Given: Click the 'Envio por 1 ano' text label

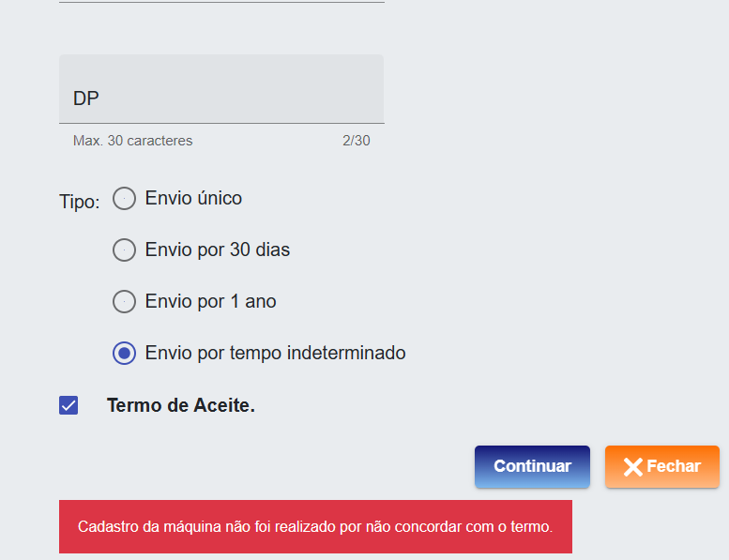Looking at the screenshot, I should [x=210, y=302].
